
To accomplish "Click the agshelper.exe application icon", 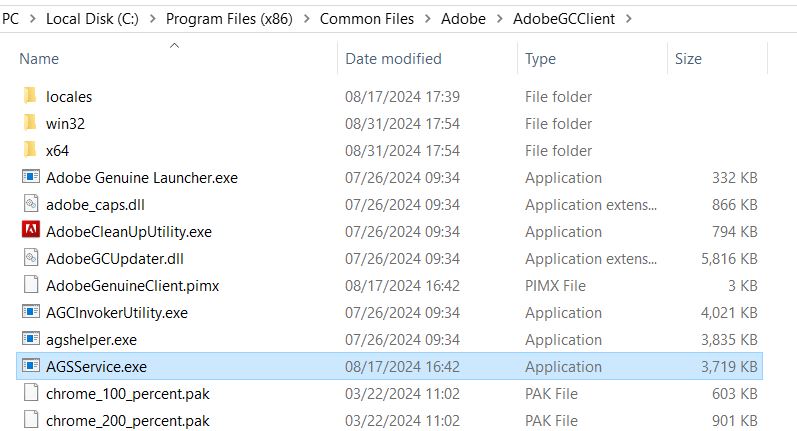I will click(29, 339).
